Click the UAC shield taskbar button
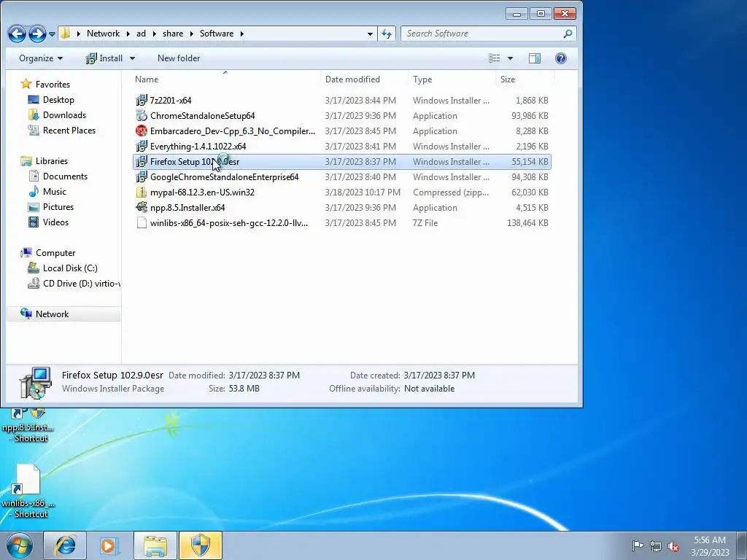This screenshot has height=560, width=747. pos(201,545)
